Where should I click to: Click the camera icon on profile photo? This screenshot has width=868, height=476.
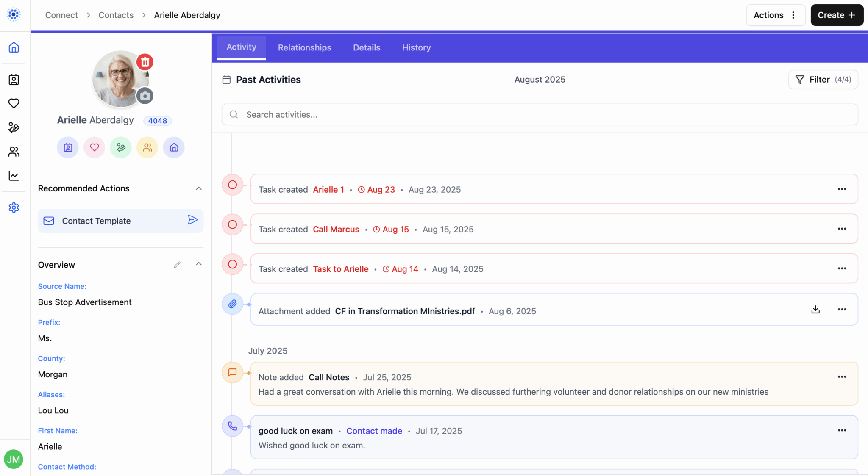pos(145,96)
